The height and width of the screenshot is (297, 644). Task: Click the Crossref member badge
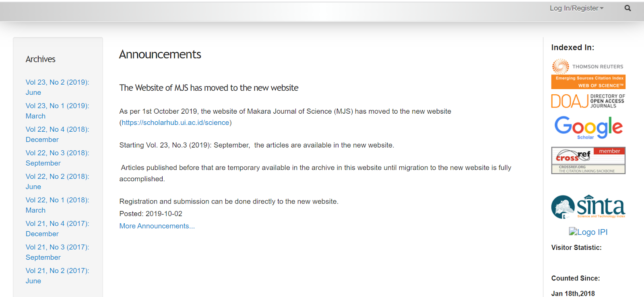click(588, 160)
